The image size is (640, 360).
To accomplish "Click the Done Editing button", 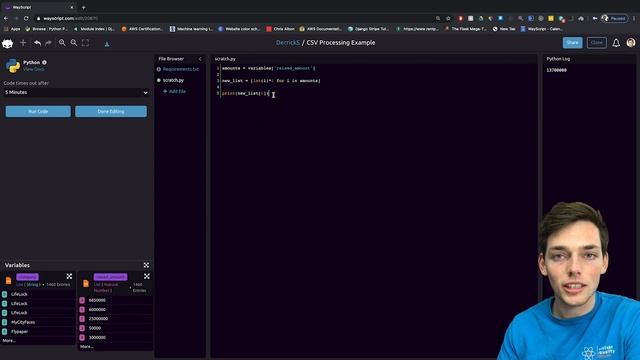I will pyautogui.click(x=111, y=111).
